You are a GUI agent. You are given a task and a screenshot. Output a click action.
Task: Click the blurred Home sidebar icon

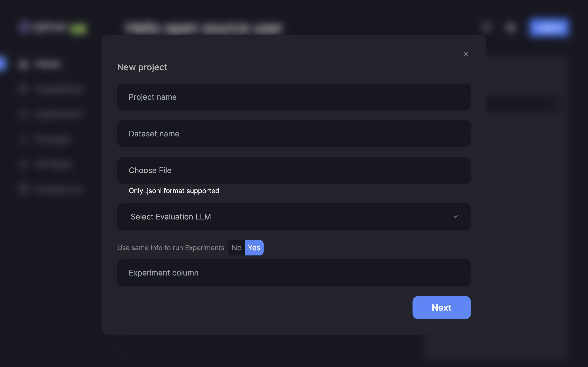point(24,64)
